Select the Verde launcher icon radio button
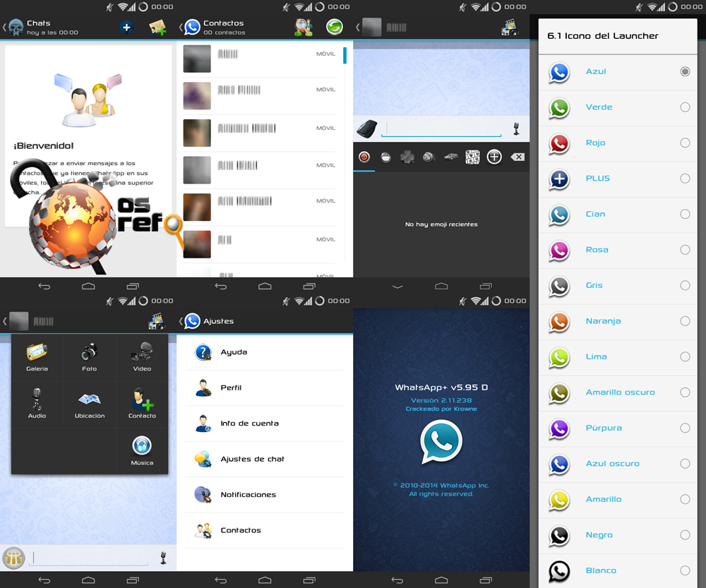 tap(685, 107)
